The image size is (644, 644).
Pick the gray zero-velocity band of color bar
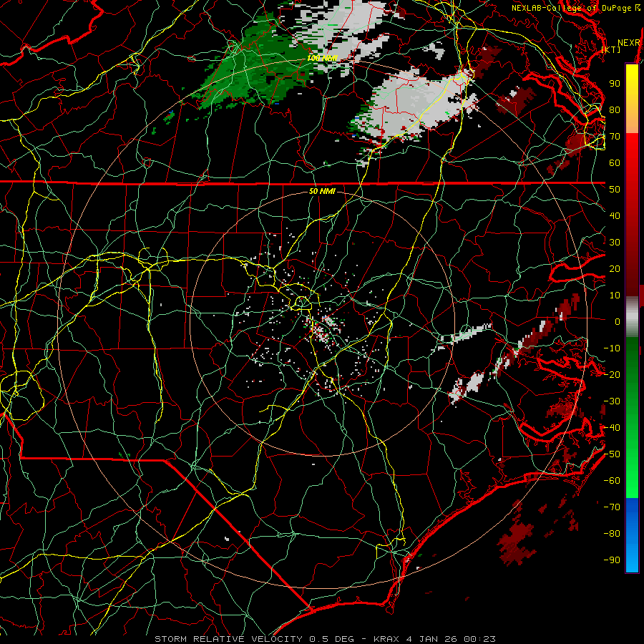(x=632, y=317)
